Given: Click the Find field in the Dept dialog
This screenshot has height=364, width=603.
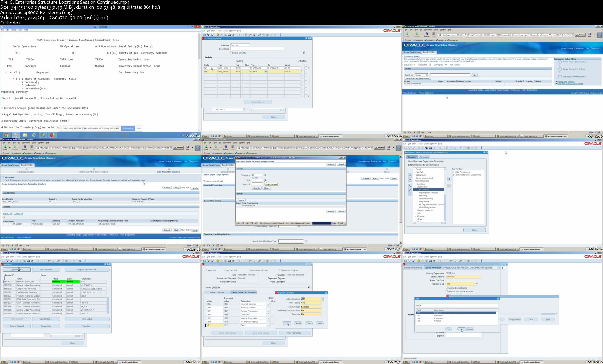Looking at the screenshot, I should (459, 305).
